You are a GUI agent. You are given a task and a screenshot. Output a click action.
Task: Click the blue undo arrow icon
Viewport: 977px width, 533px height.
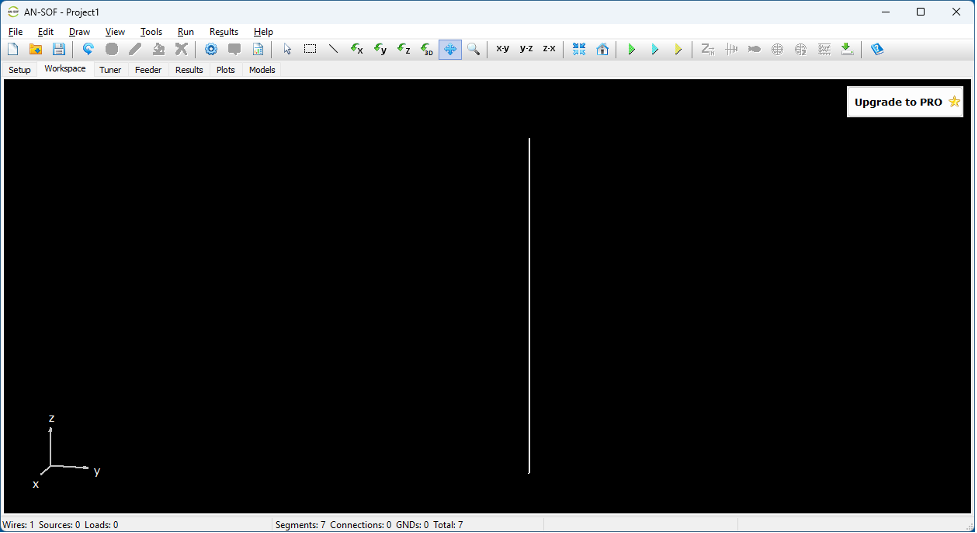pos(88,49)
